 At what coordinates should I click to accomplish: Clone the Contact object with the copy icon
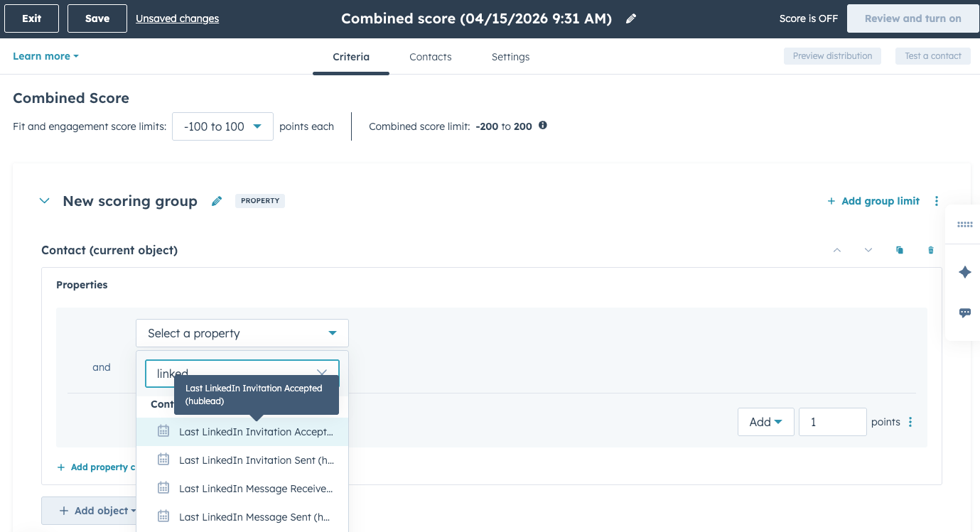point(900,250)
